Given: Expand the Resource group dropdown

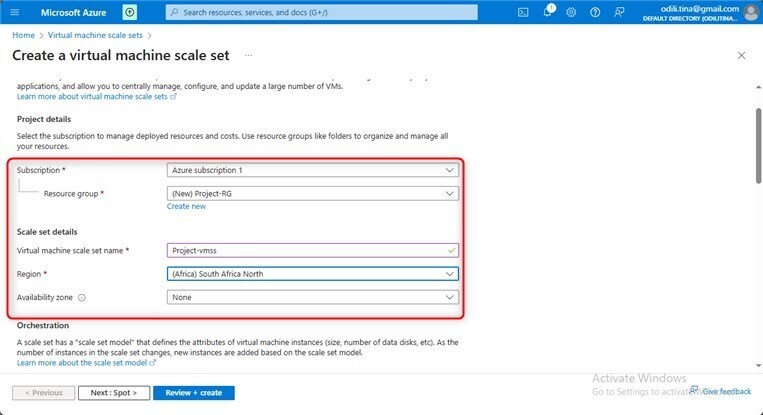Looking at the screenshot, I should pyautogui.click(x=312, y=194).
